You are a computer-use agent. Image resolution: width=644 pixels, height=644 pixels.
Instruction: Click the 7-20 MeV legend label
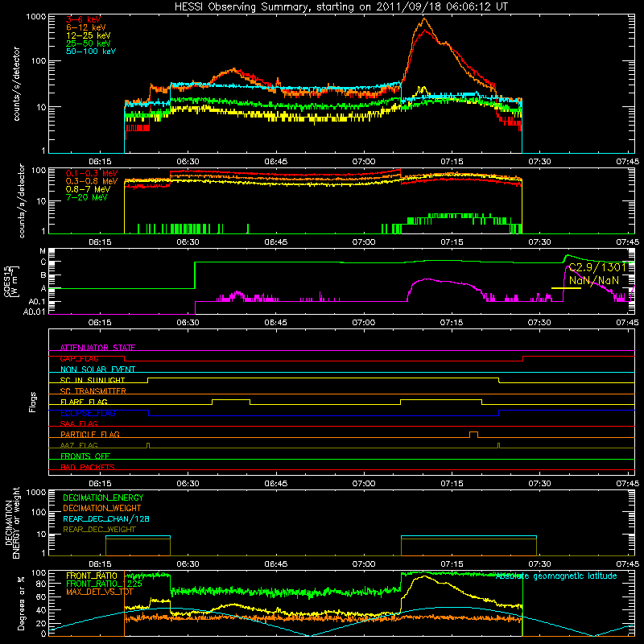coord(87,197)
